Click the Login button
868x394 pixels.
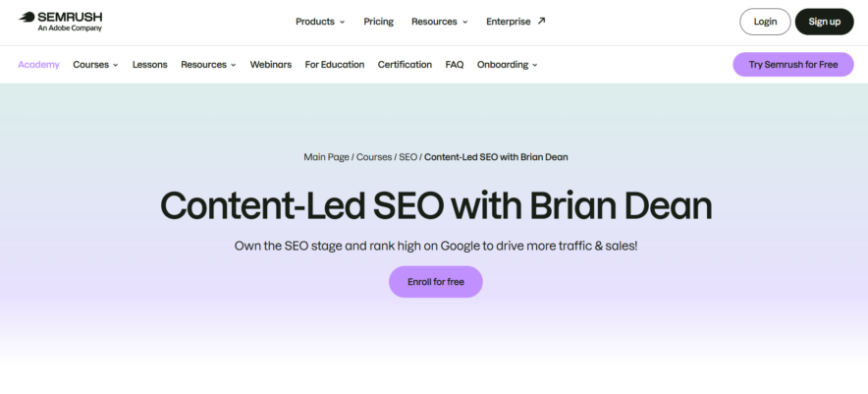pos(765,22)
